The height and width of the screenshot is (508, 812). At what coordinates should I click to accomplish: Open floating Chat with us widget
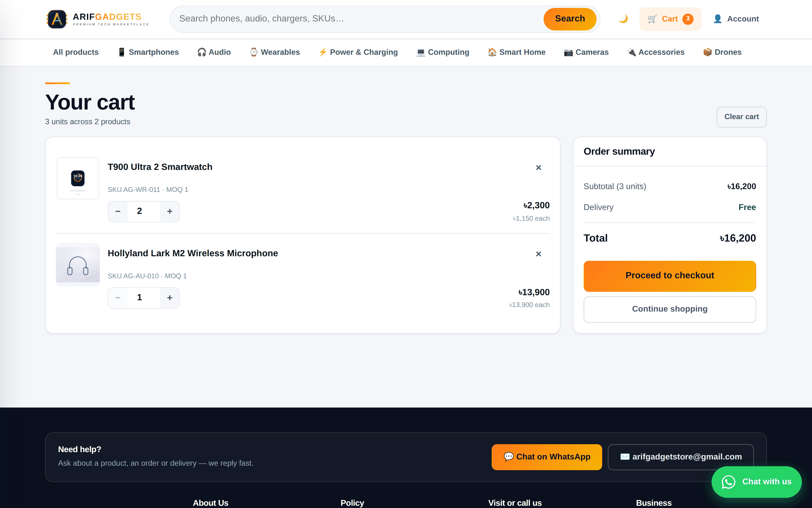(x=757, y=482)
